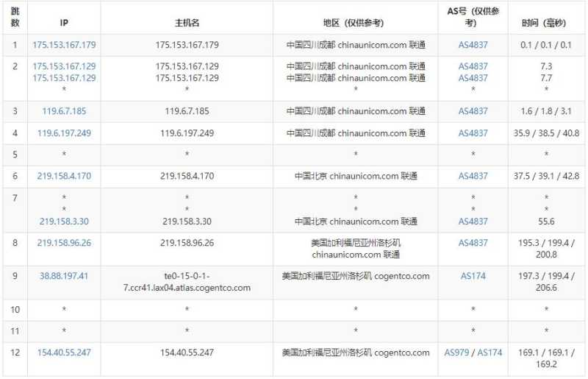Click time 197.3 / 199.4 / 206.6

click(x=546, y=282)
